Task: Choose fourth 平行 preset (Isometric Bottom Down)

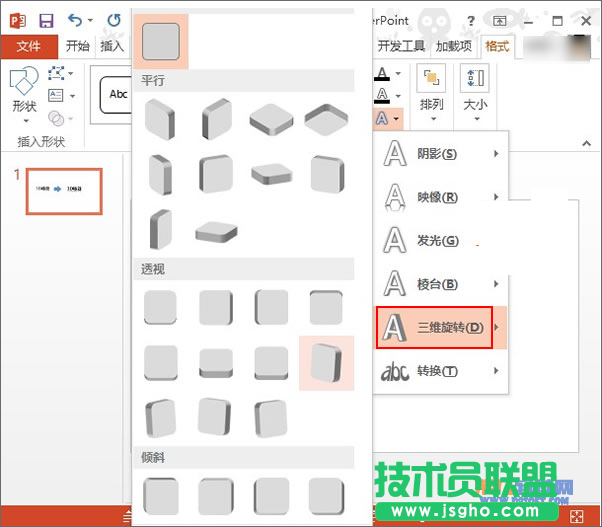Action: pos(326,119)
